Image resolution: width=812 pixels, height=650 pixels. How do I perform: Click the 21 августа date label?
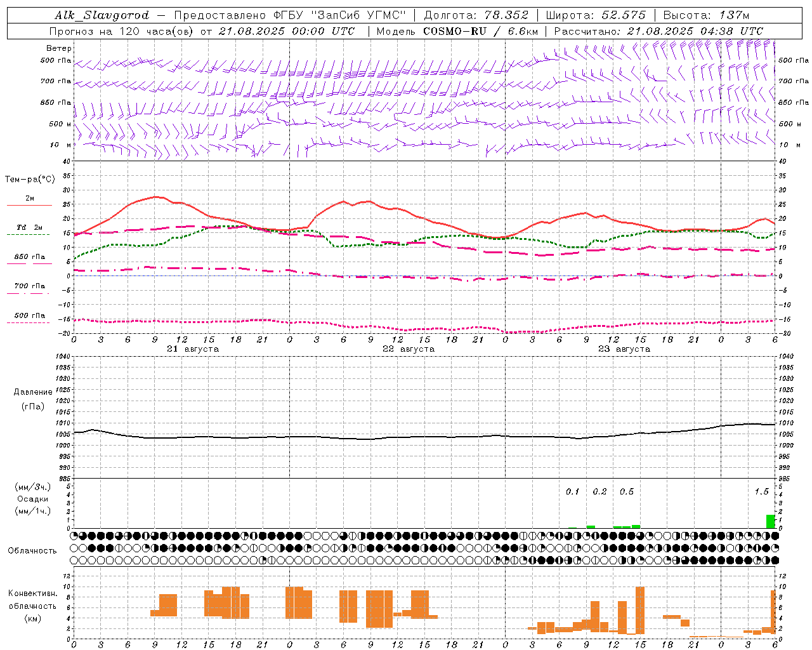193,349
